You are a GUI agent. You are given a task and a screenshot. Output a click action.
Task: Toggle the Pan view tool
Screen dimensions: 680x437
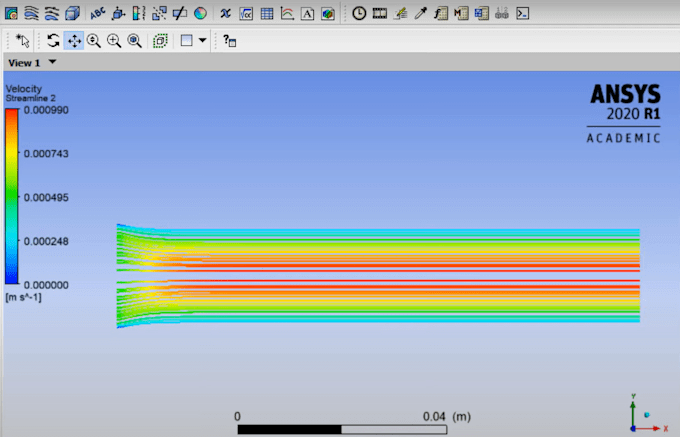coord(74,41)
